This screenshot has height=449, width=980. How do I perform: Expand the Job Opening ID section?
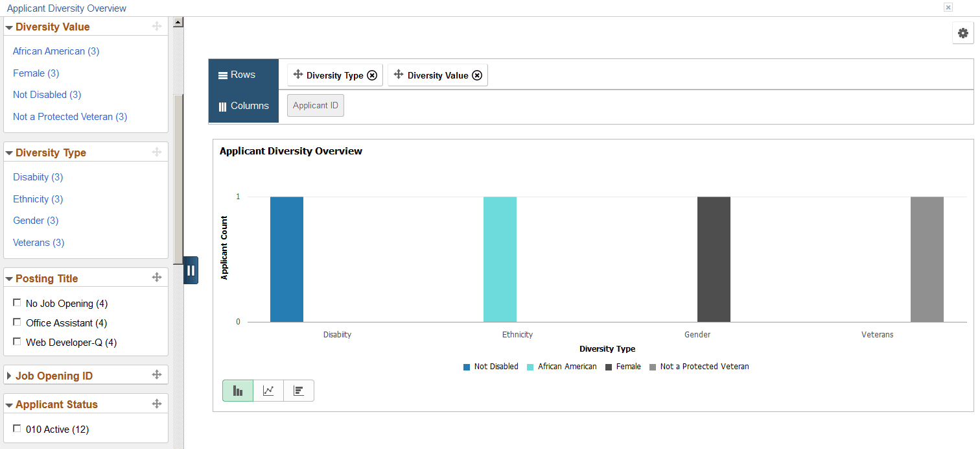(x=8, y=375)
